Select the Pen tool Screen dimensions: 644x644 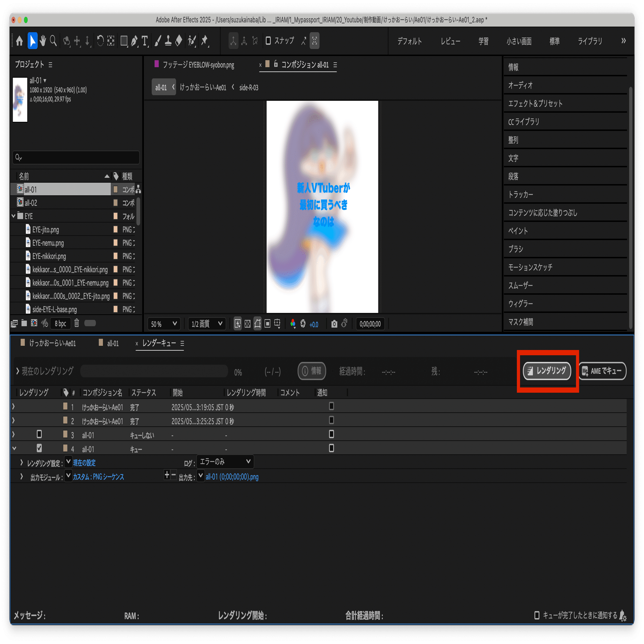tap(134, 41)
